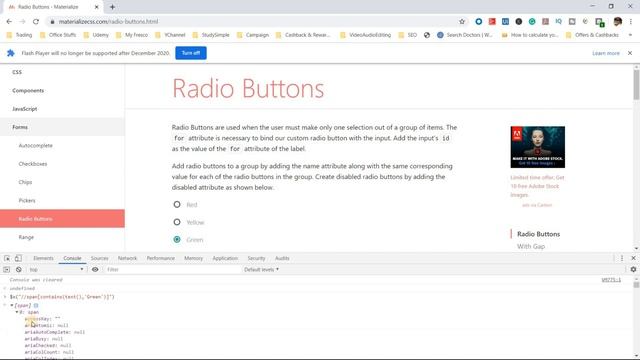Click the black circular extension icon
Image resolution: width=640 pixels, height=360 pixels.
(519, 22)
